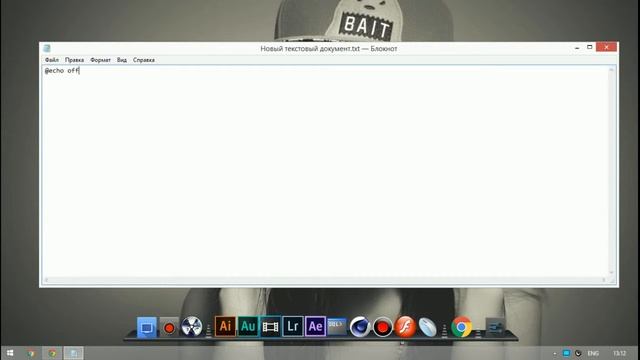Launch Cinema 4D from the dock

360,327
